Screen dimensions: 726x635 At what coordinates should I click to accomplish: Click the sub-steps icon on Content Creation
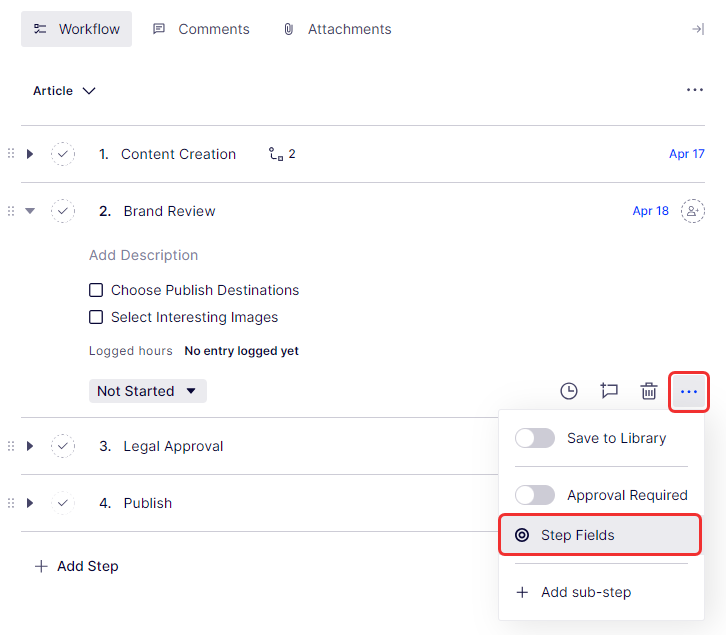[x=277, y=154]
